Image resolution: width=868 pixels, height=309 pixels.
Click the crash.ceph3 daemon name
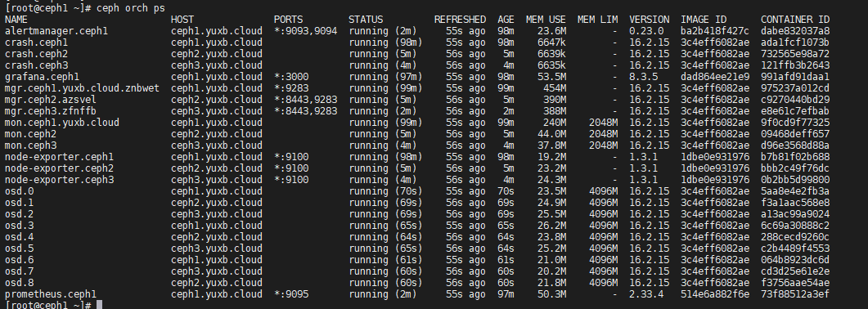(x=36, y=65)
